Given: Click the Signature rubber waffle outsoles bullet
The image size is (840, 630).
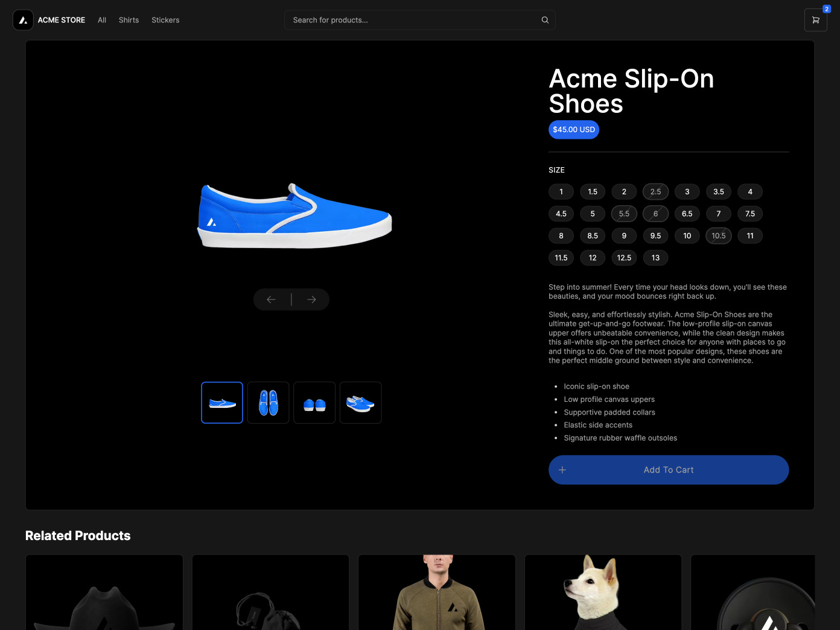Looking at the screenshot, I should [620, 438].
